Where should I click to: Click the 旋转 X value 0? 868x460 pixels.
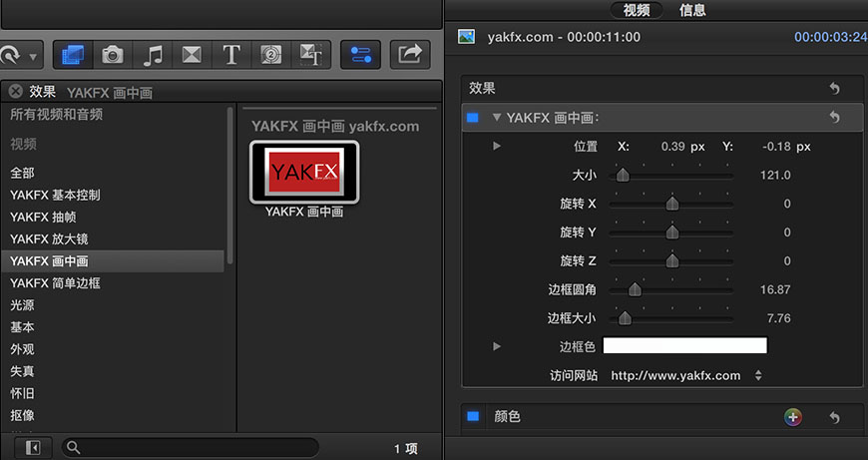pyautogui.click(x=787, y=204)
